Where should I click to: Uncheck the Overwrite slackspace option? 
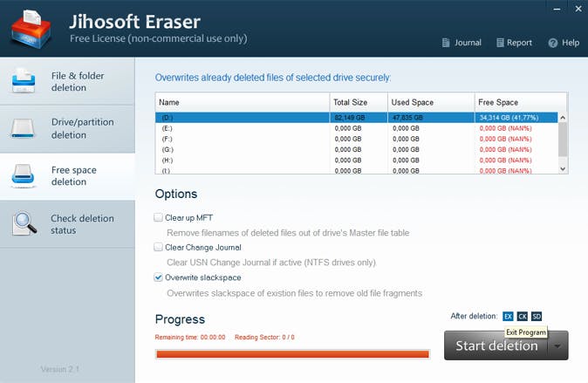click(x=159, y=277)
